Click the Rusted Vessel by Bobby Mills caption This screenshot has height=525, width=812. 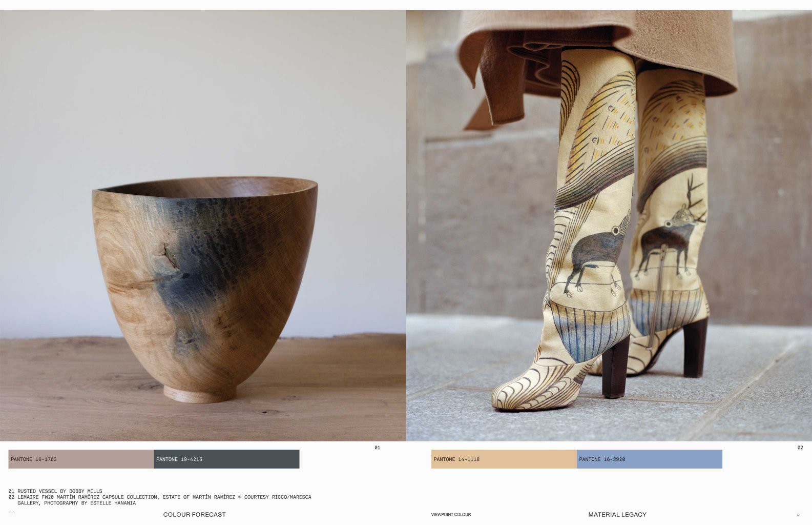pos(55,491)
